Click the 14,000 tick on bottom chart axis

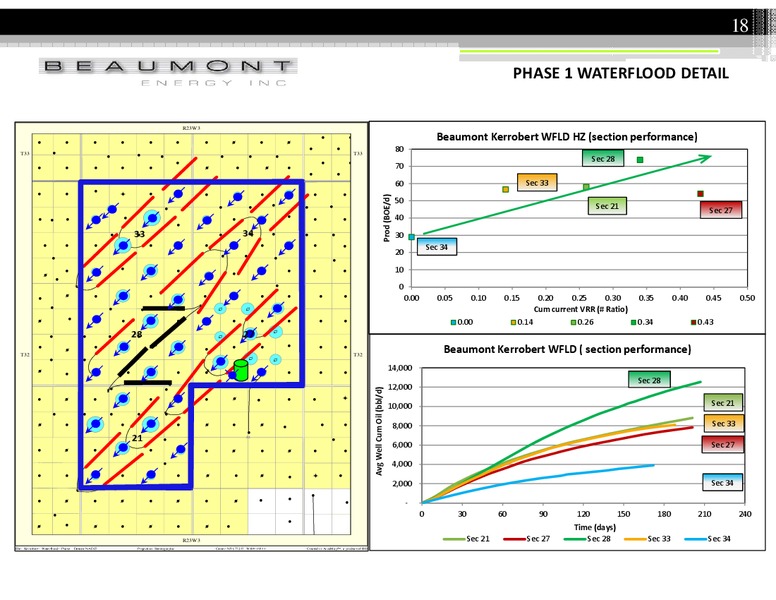pos(400,368)
